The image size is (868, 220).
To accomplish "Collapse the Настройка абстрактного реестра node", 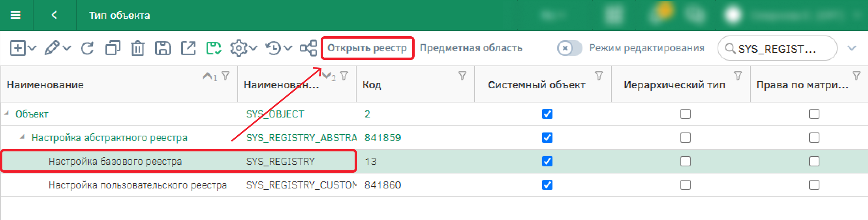I will pos(23,137).
